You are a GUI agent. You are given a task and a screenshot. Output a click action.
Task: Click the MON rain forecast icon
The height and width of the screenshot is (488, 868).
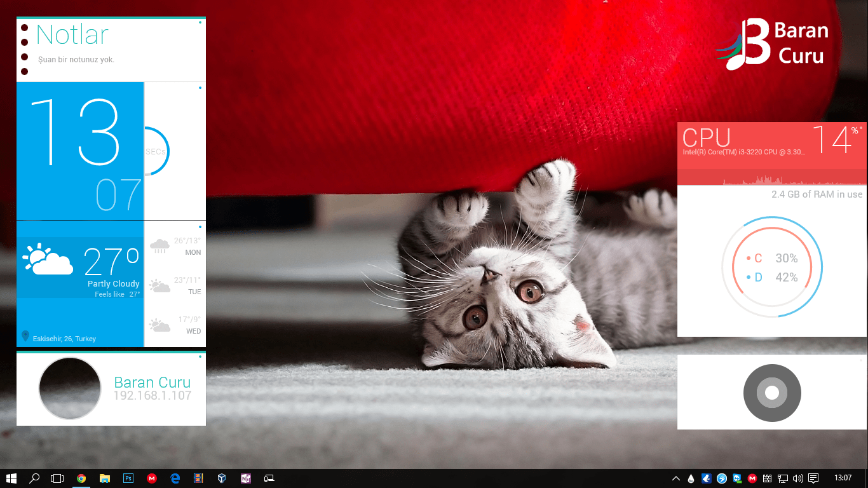point(159,246)
